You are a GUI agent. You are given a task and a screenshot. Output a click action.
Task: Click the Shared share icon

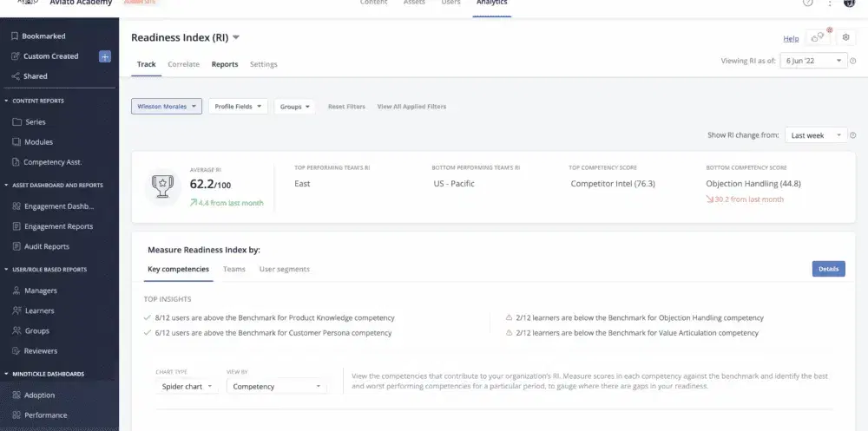tap(16, 76)
